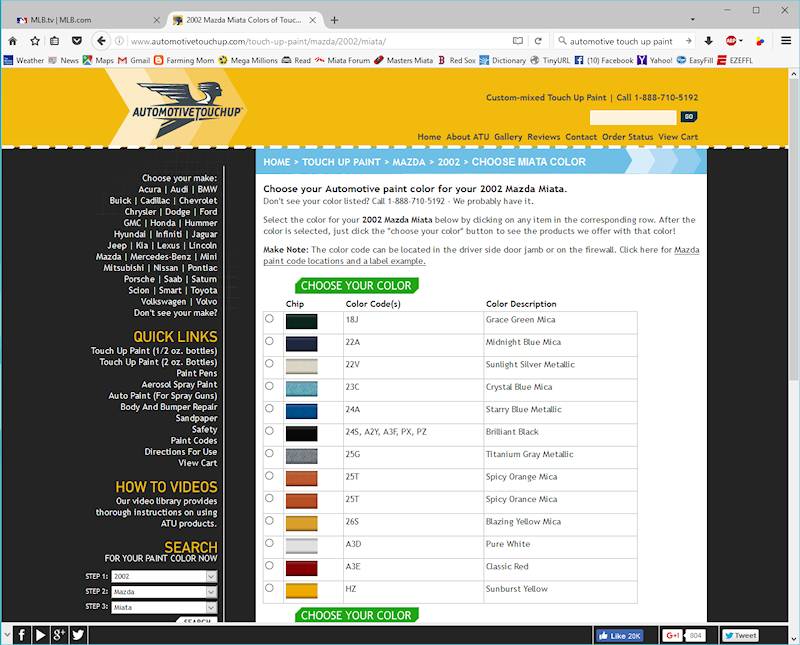Screen dimensions: 800x645
Task: Click the TOUCH UP PAINT breadcrumb link
Action: tap(341, 162)
